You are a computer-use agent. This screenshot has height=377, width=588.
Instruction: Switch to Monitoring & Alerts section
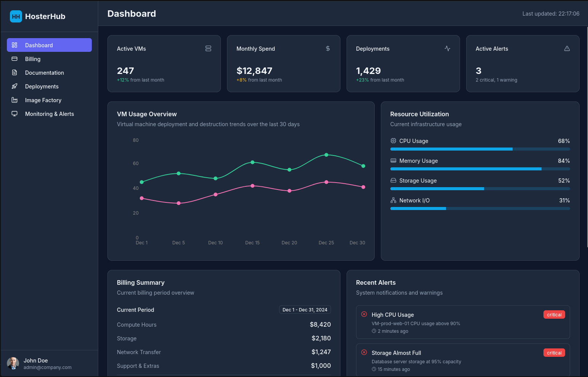point(50,114)
